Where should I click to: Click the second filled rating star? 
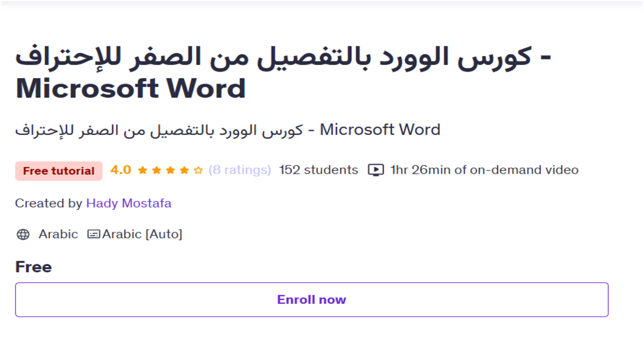point(156,171)
